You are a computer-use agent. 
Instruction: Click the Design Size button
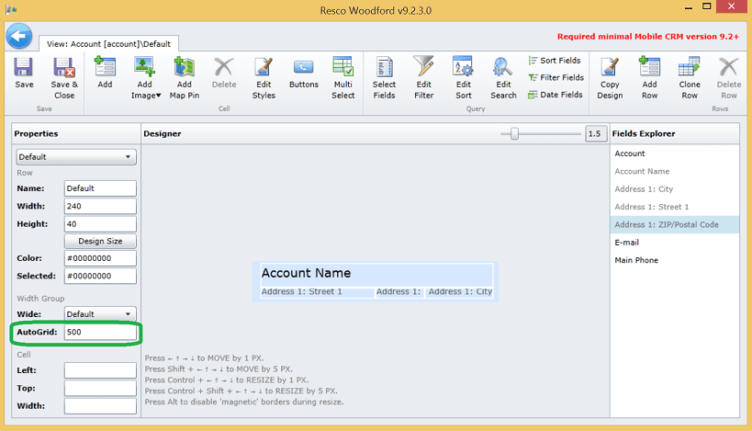pyautogui.click(x=100, y=241)
